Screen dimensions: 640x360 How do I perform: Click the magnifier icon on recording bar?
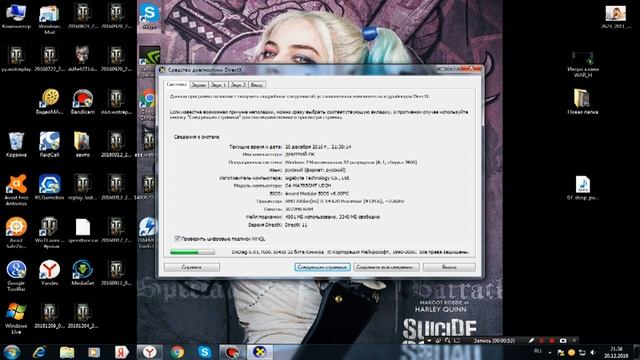point(448,340)
